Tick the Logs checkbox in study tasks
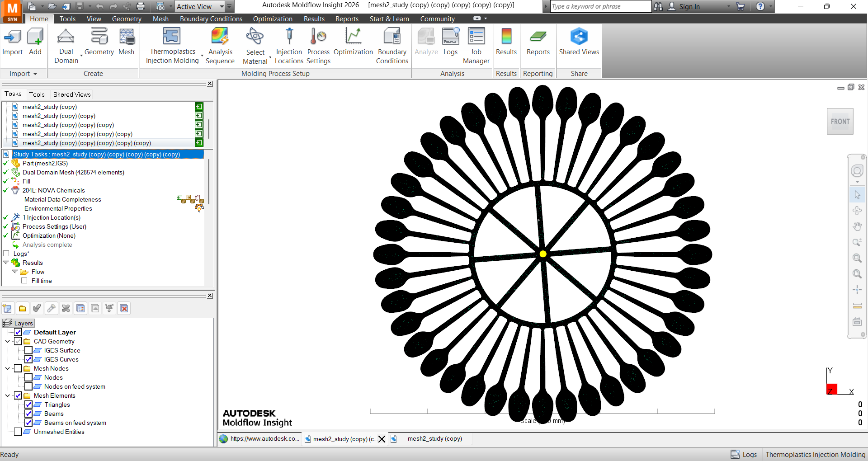This screenshot has height=461, width=868. [6, 254]
